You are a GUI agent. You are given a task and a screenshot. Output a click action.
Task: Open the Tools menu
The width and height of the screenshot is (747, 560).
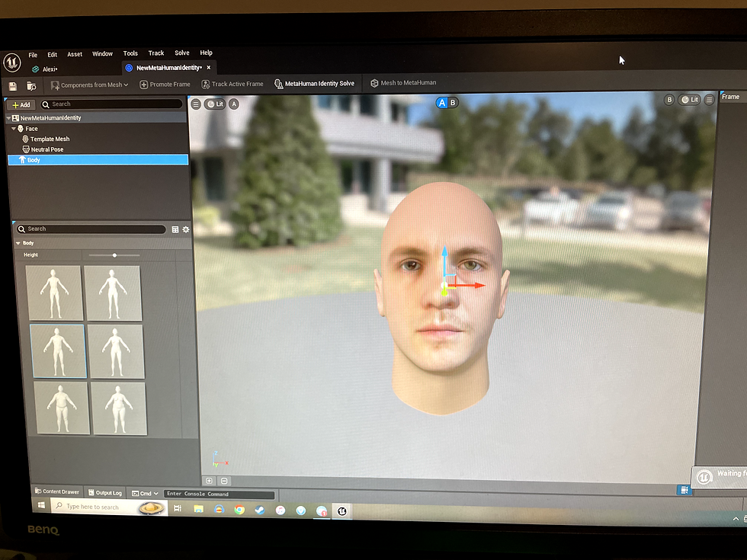(130, 53)
